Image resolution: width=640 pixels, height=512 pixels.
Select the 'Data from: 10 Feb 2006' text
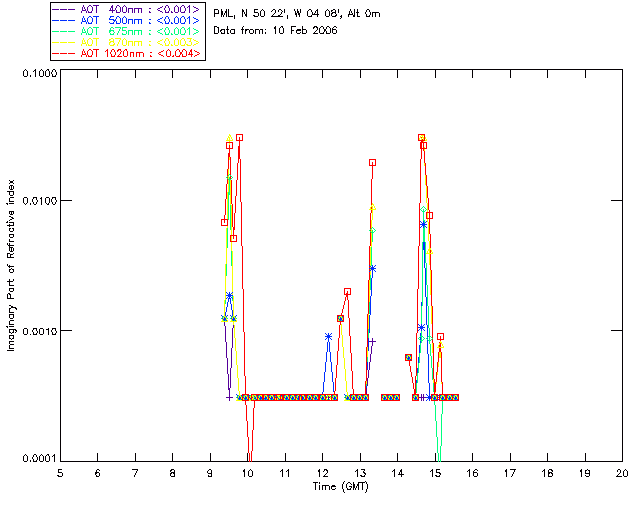(x=276, y=31)
